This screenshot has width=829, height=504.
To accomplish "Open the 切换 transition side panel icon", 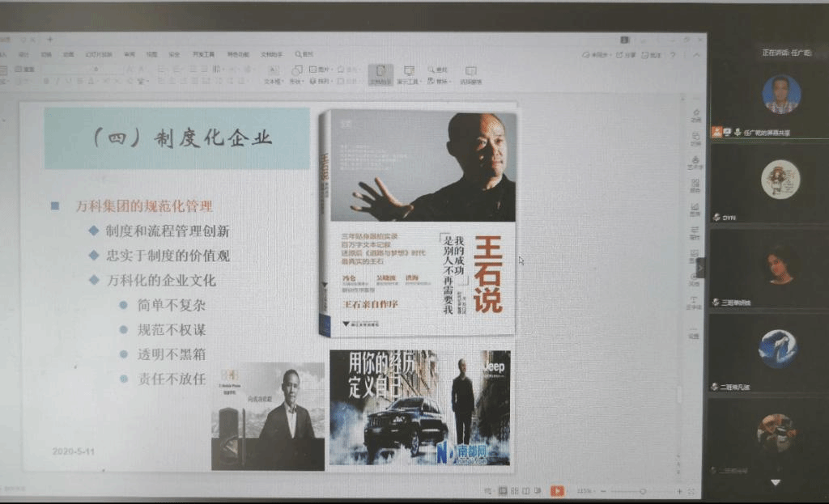I will (x=695, y=138).
